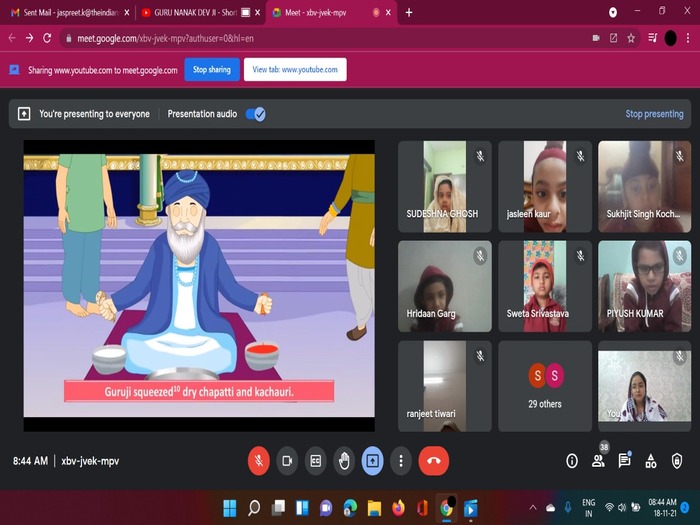Image resolution: width=700 pixels, height=525 pixels.
Task: Click View tab: www.youtube.com button
Action: (x=295, y=70)
